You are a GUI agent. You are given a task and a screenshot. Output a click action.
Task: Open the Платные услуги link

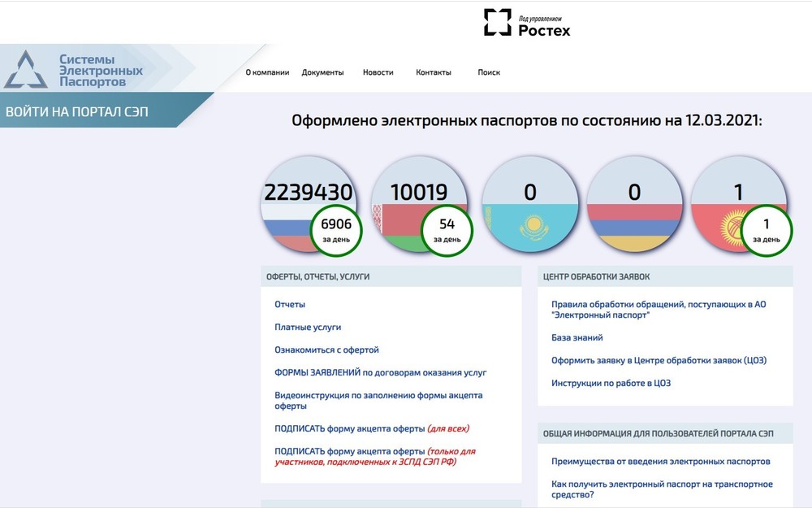click(x=308, y=328)
